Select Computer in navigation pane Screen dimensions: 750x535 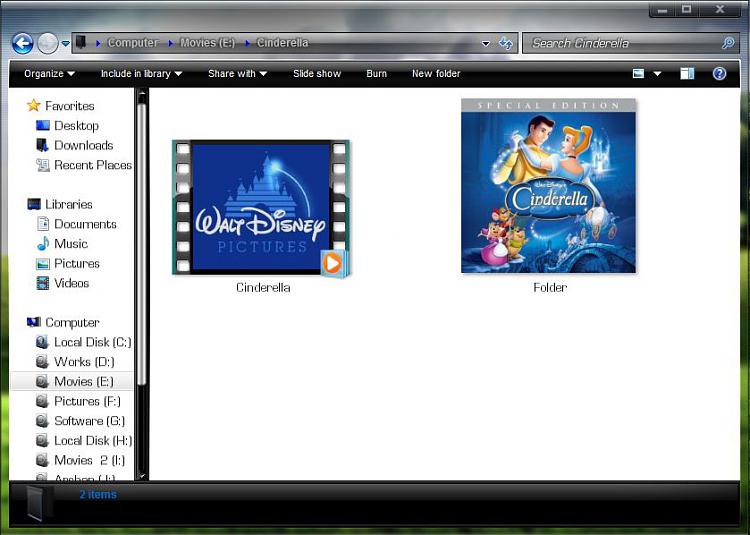[x=72, y=322]
